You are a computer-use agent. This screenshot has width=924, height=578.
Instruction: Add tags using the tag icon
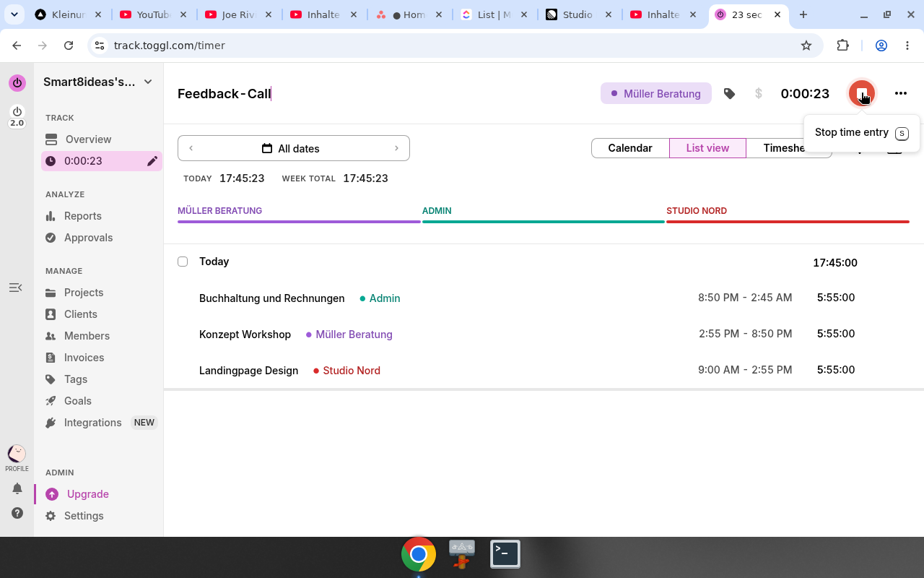[729, 93]
